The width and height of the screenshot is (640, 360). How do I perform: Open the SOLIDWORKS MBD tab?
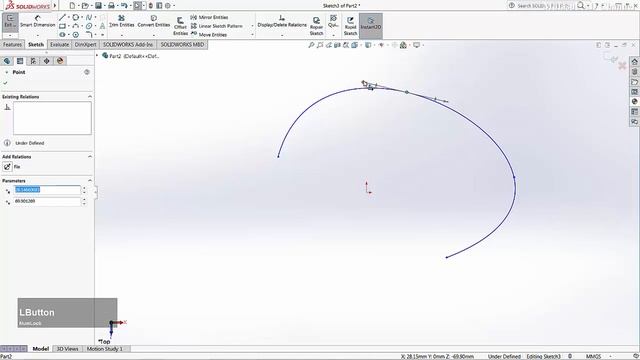click(182, 44)
